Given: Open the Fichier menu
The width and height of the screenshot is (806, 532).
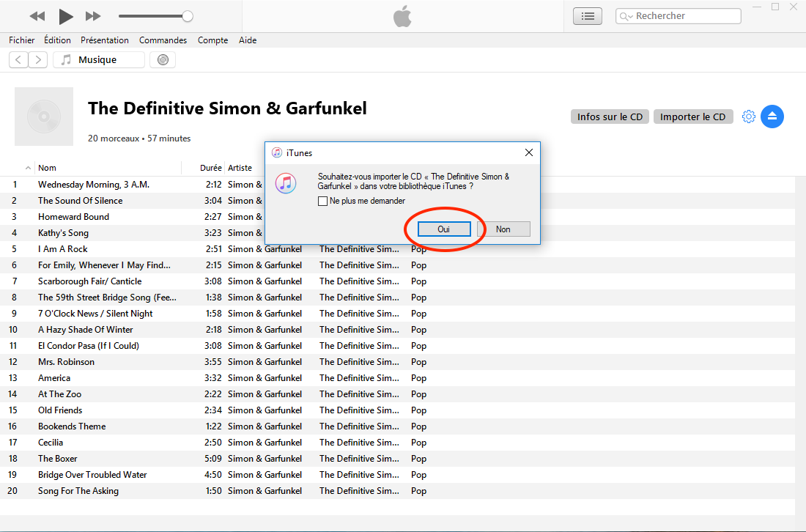Looking at the screenshot, I should [x=21, y=40].
